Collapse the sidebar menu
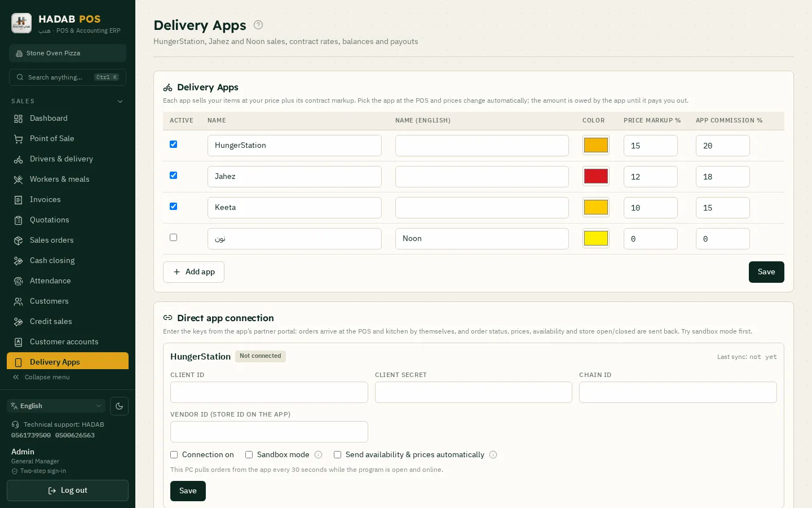 tap(41, 377)
